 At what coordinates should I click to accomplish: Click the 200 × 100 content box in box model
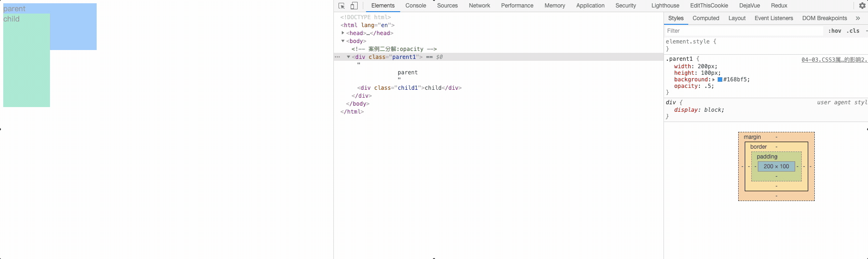776,166
